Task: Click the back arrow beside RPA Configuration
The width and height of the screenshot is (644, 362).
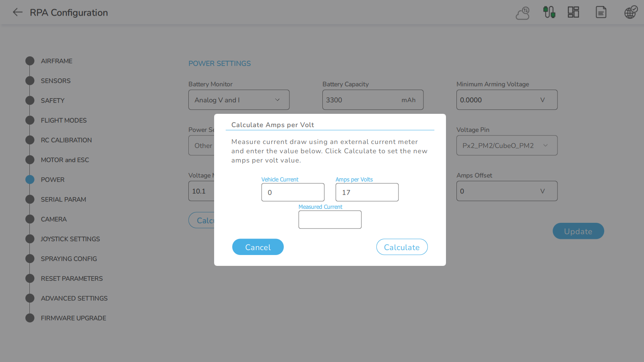Action: coord(17,12)
